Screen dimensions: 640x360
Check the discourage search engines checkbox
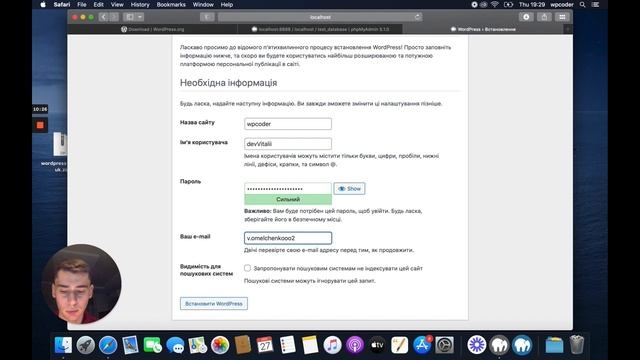pyautogui.click(x=247, y=268)
